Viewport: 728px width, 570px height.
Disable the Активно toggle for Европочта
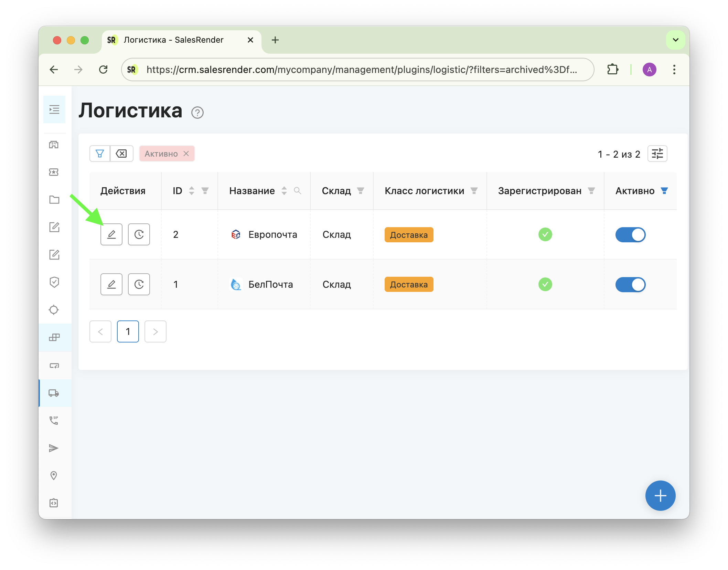coord(630,235)
